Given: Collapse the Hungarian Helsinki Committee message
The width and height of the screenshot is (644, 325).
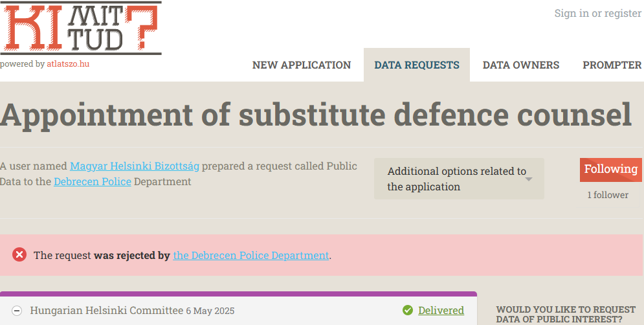Looking at the screenshot, I should (17, 311).
